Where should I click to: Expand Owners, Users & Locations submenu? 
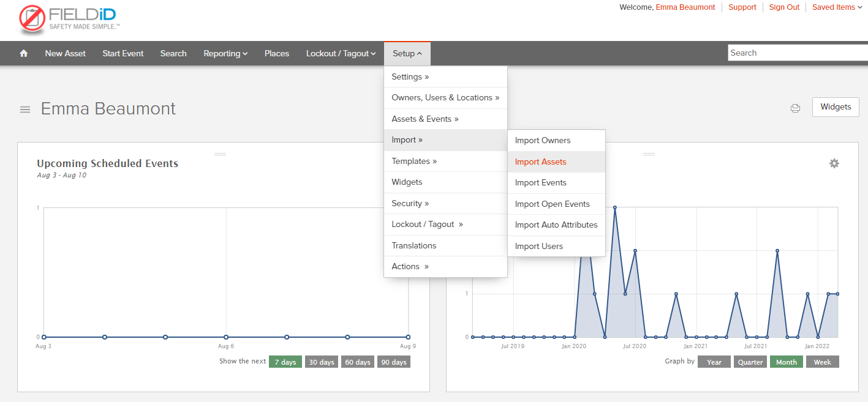click(x=445, y=98)
